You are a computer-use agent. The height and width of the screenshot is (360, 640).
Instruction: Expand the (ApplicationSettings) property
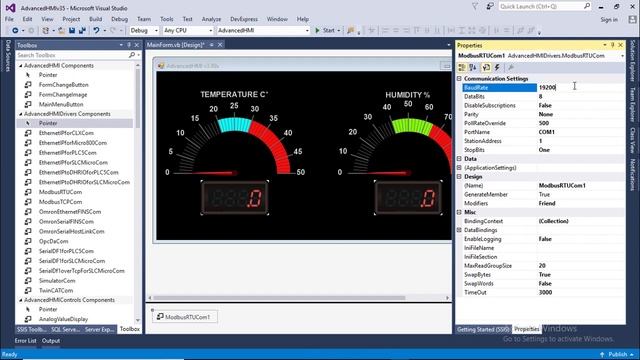(x=459, y=168)
